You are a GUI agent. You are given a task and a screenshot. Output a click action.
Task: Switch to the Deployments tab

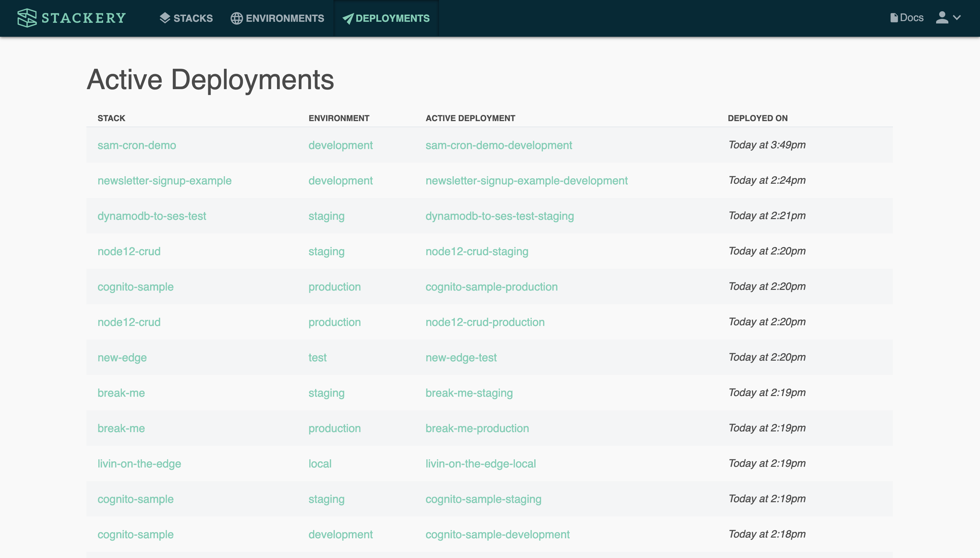(x=386, y=18)
